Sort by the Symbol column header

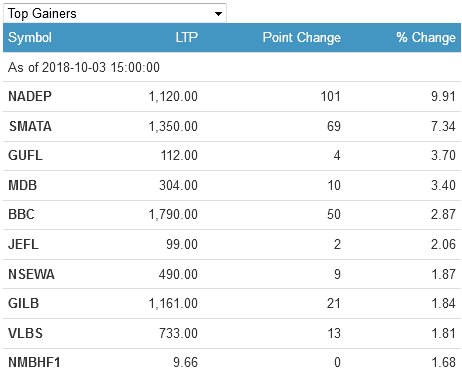(x=30, y=37)
